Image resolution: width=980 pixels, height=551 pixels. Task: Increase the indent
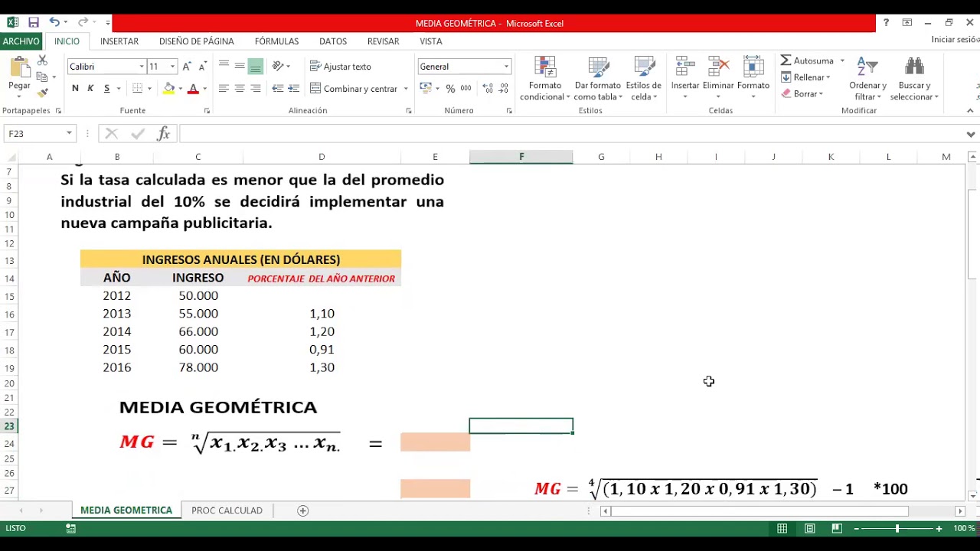coord(294,89)
